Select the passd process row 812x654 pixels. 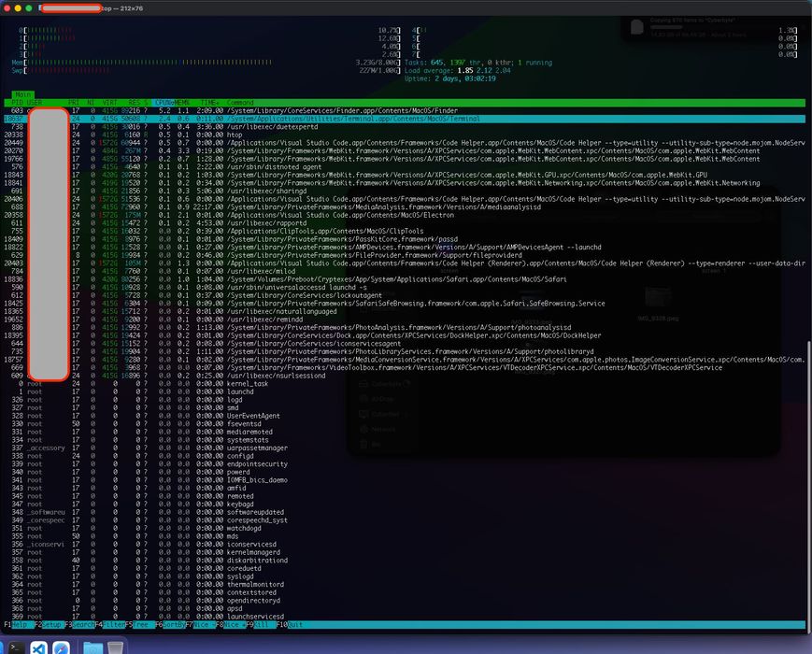405,239
